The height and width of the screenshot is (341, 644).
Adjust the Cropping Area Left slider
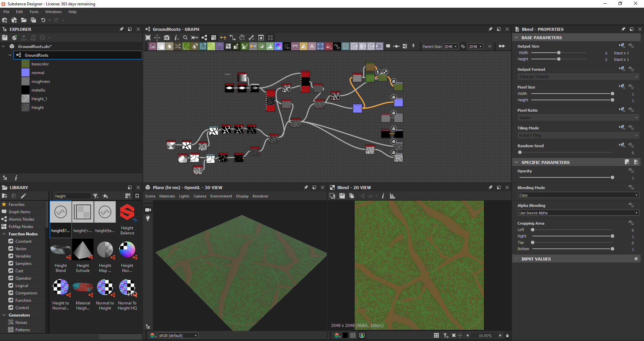[533, 230]
